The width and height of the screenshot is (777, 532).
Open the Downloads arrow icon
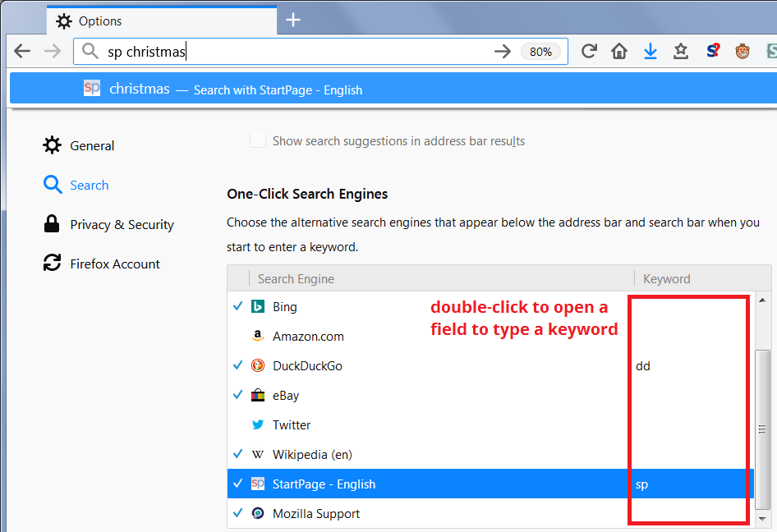tap(651, 51)
